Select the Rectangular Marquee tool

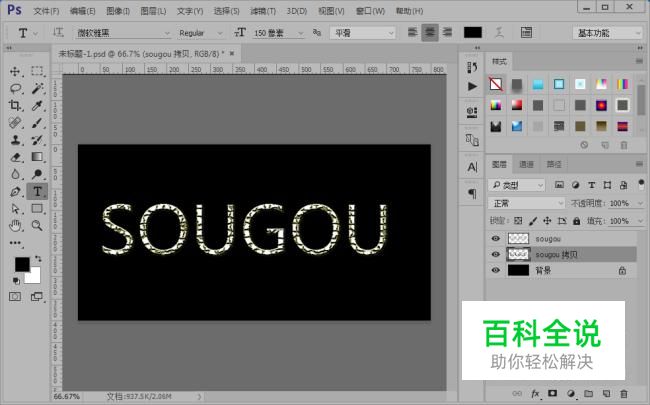coord(37,71)
